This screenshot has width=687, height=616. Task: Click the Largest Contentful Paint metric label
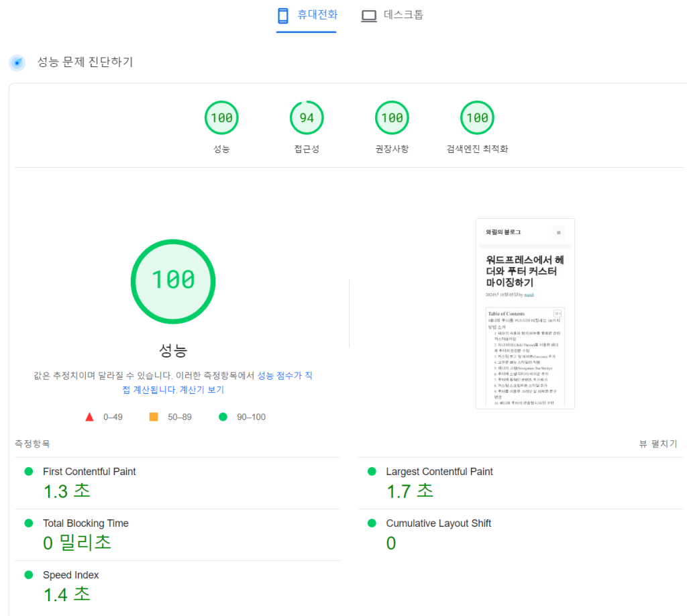439,472
